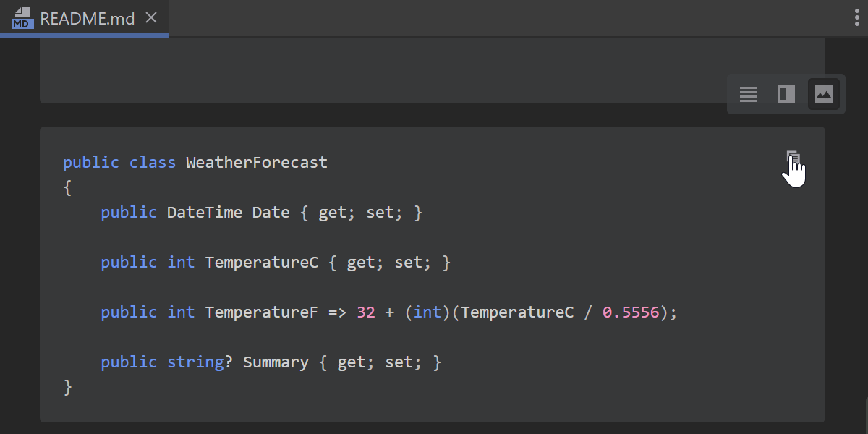Click the WeatherForecast class name
The width and height of the screenshot is (868, 434).
click(x=257, y=163)
